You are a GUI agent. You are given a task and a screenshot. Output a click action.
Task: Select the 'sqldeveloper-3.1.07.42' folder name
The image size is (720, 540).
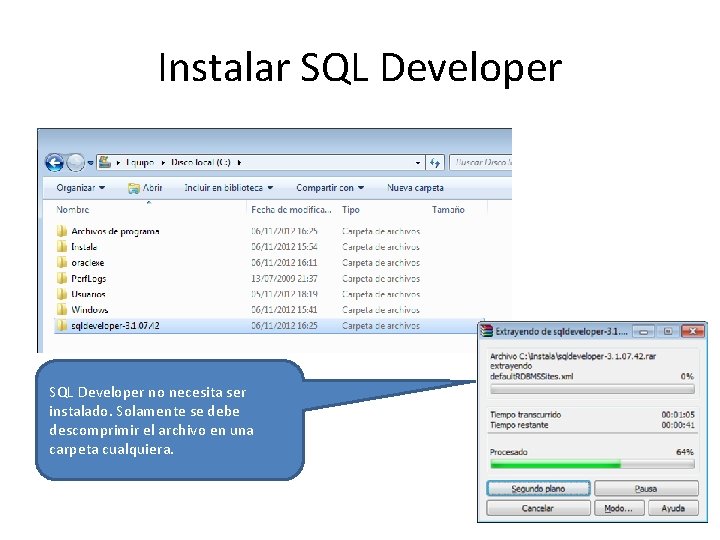coord(115,326)
